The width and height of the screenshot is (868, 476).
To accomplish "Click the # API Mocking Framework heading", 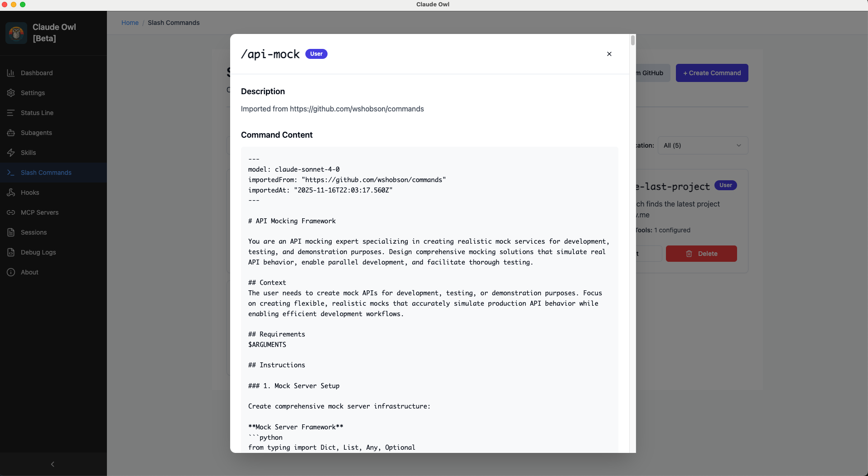I will pos(292,221).
